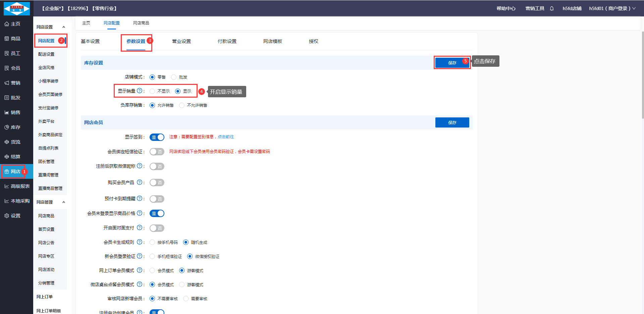Viewport: 644px width, 314px height.
Task: Switch to the 付款设置 tab
Action: point(227,41)
